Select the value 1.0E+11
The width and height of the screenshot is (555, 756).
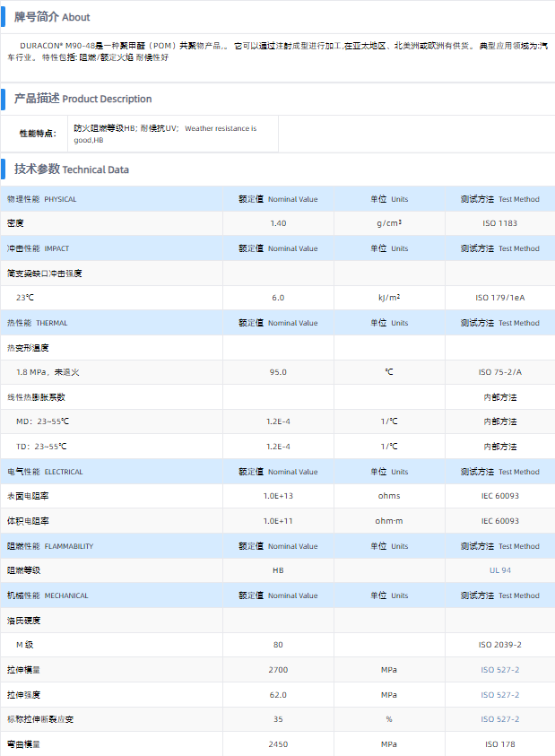(x=278, y=521)
